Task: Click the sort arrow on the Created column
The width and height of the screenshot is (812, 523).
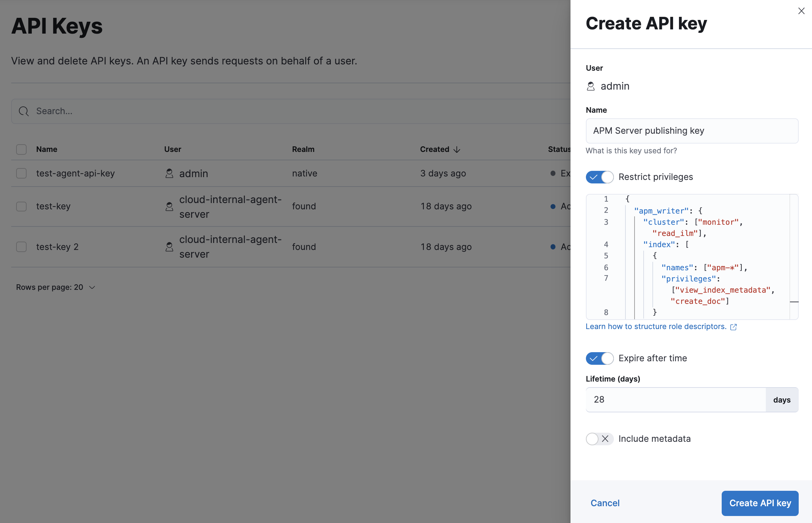Action: click(x=457, y=149)
